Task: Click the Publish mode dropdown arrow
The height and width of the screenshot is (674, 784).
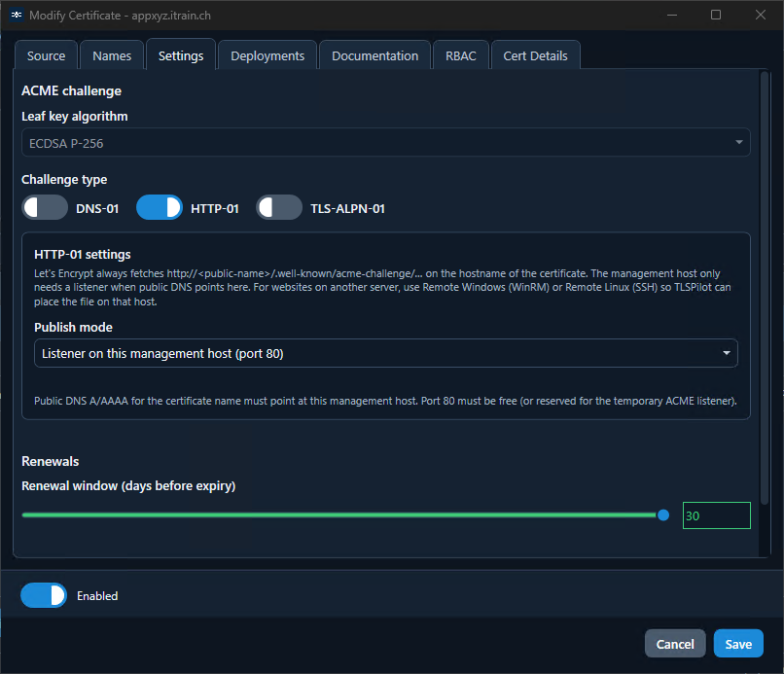Action: pos(727,353)
